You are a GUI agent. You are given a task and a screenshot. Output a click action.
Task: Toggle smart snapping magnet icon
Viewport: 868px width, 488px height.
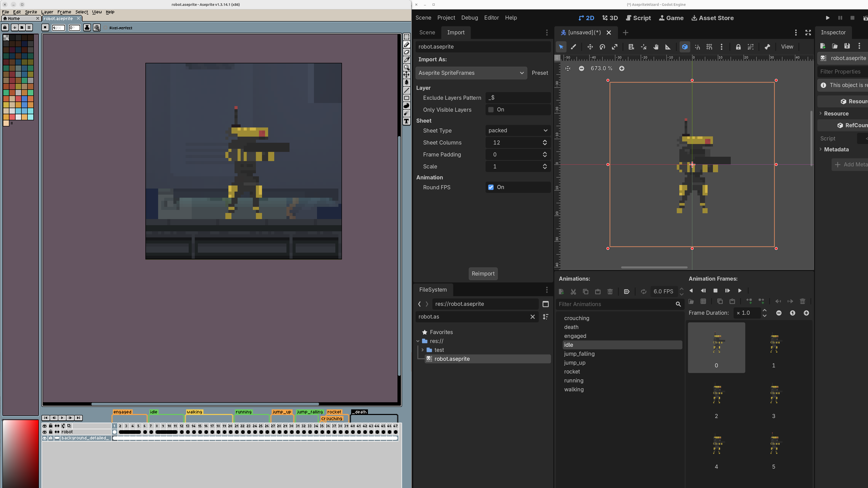coord(697,47)
